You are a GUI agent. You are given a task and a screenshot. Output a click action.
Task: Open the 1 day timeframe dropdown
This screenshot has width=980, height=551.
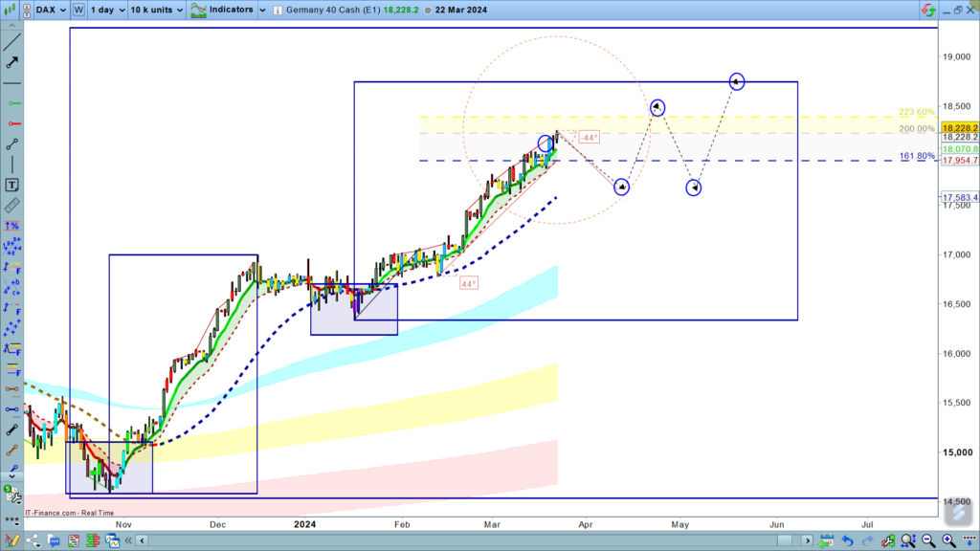point(107,11)
